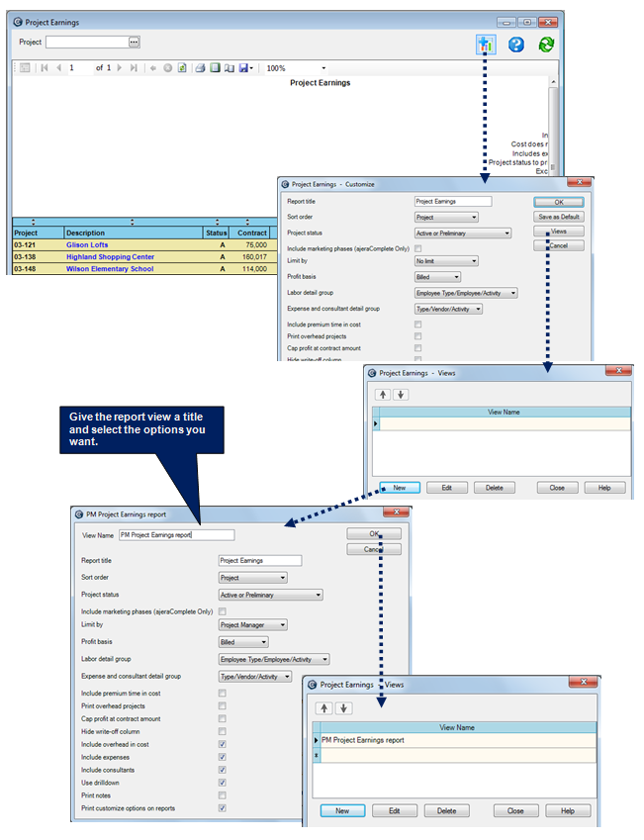Open the Wilson Elementary School link
644x840 pixels.
(x=110, y=269)
